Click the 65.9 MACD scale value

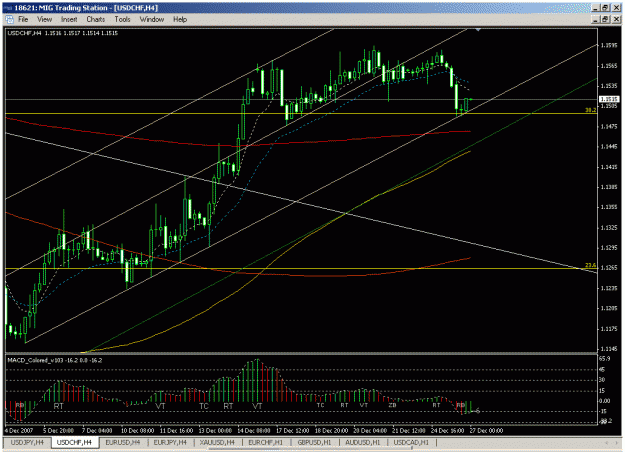click(x=605, y=359)
